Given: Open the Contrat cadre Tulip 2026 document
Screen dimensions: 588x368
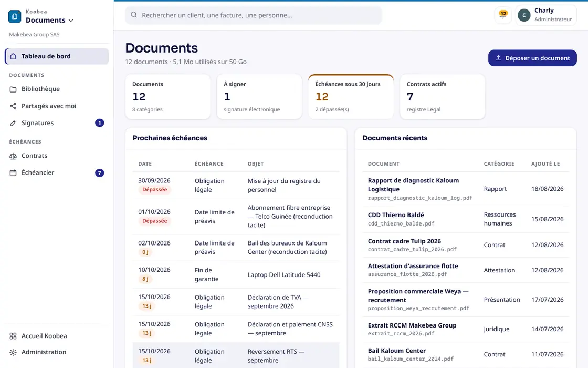Looking at the screenshot, I should click(404, 241).
